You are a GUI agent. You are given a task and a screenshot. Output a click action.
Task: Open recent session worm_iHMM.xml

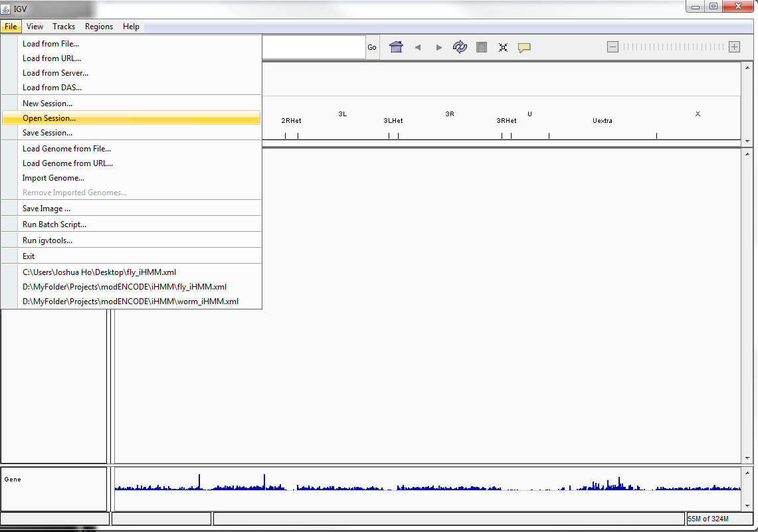[130, 302]
